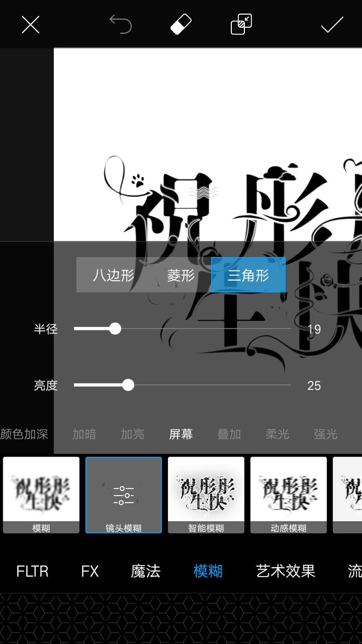362x644 pixels.
Task: Switch to the 艺术效果 tab
Action: click(x=285, y=571)
